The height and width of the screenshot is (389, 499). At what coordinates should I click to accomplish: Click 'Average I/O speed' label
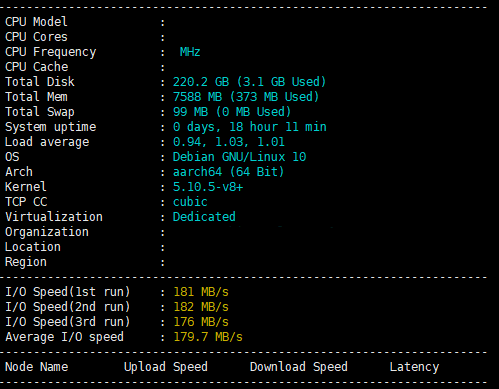64,337
